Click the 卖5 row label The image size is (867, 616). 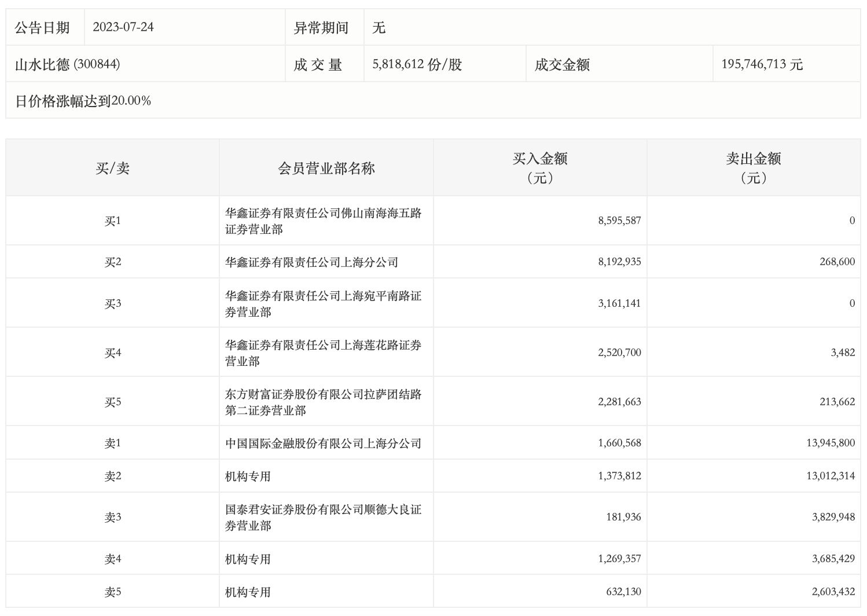click(x=112, y=592)
